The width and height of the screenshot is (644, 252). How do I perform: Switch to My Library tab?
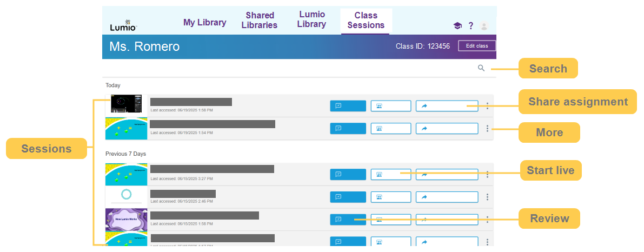(x=204, y=23)
